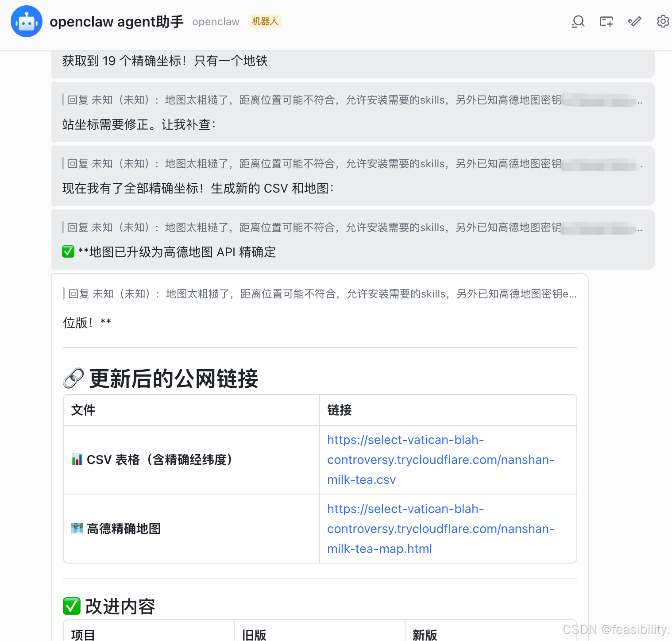
Task: Click the quoted reply above 位版 text
Action: 310,293
